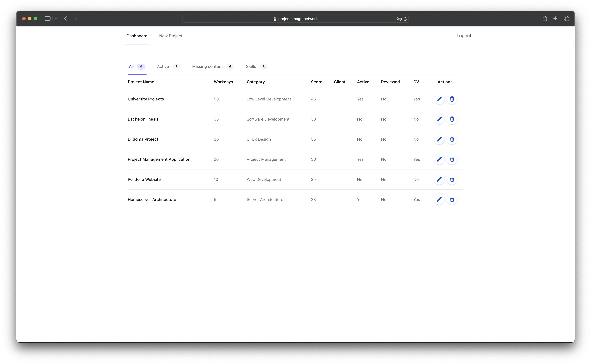Click trash icon for University Projects
The image size is (591, 364).
pos(452,99)
